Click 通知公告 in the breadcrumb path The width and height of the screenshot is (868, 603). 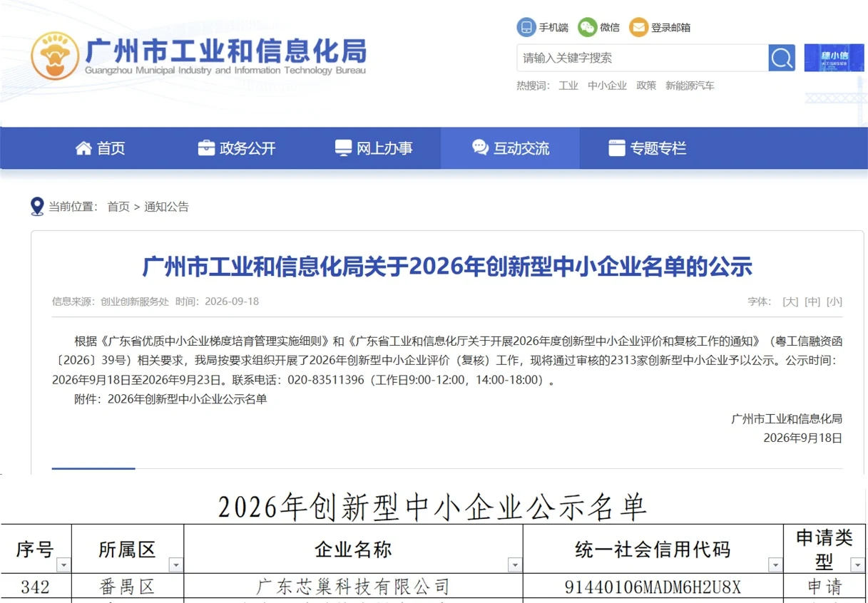(167, 207)
